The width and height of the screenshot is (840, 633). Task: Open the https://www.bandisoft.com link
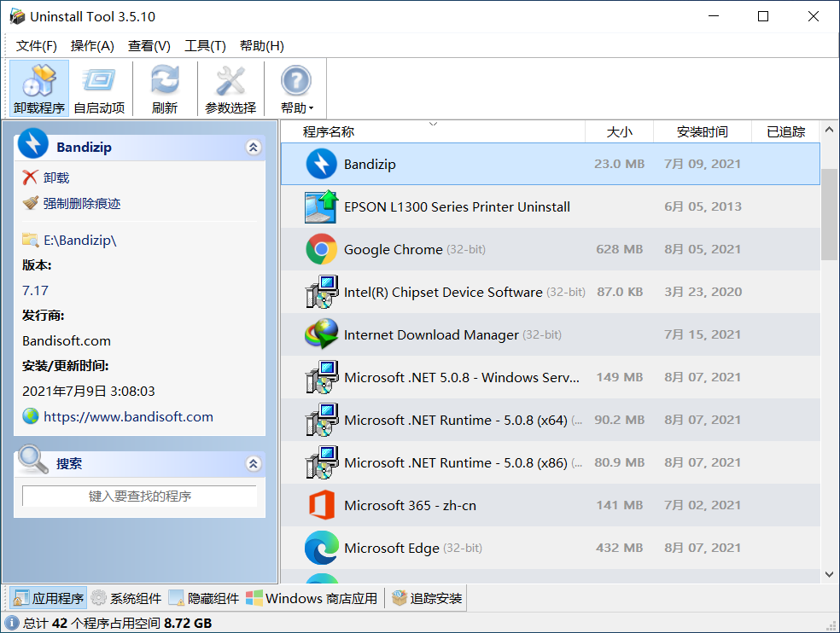[129, 416]
